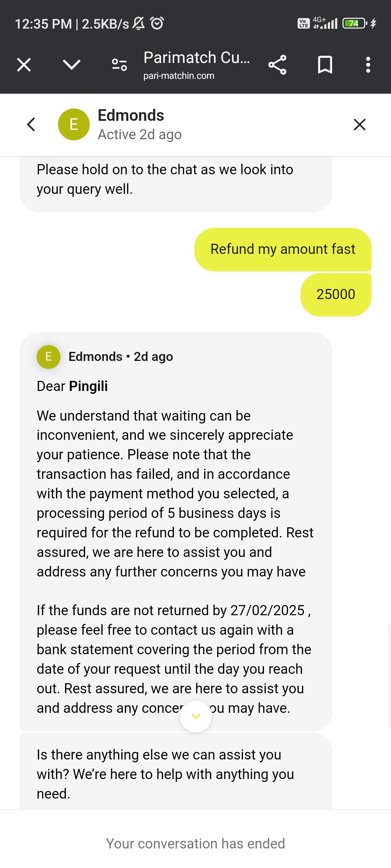391x868 pixels.
Task: Tap Edmonds small avatar in message
Action: [x=49, y=357]
